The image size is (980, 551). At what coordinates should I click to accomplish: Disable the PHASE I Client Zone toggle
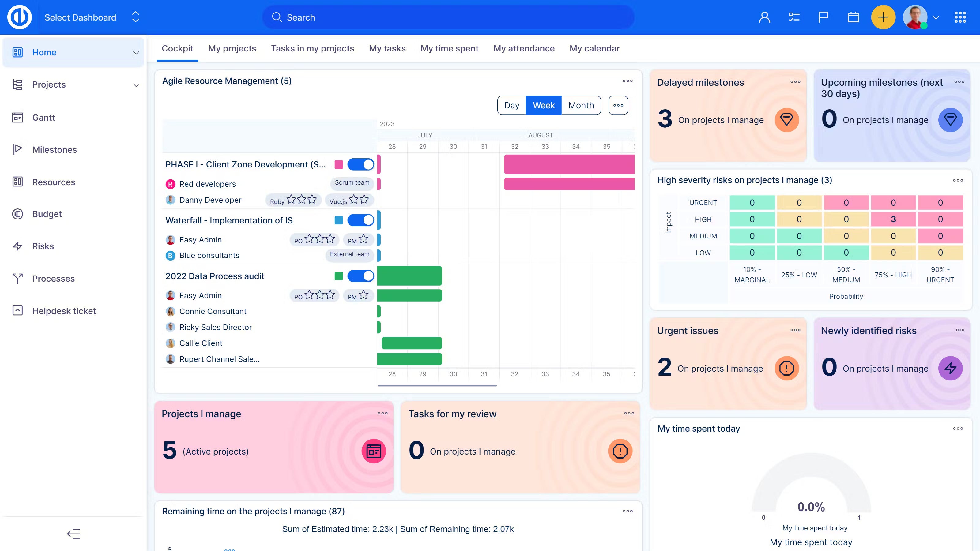360,164
